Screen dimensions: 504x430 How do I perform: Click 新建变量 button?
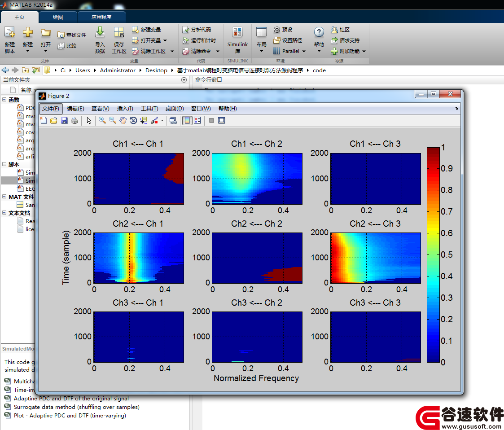(x=146, y=30)
